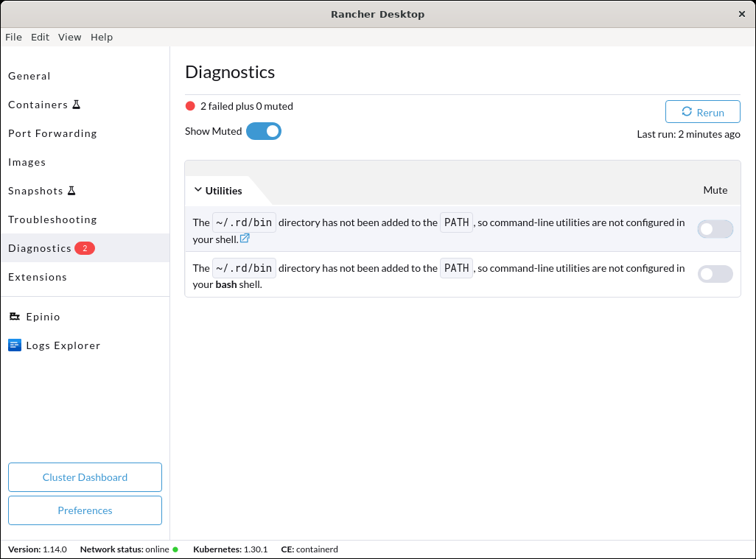Click the red 2 badge on Diagnostics

pyautogui.click(x=85, y=248)
